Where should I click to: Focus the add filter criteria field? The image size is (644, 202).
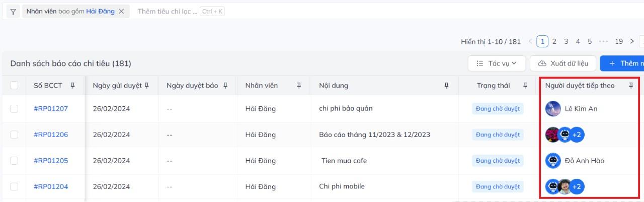[168, 12]
